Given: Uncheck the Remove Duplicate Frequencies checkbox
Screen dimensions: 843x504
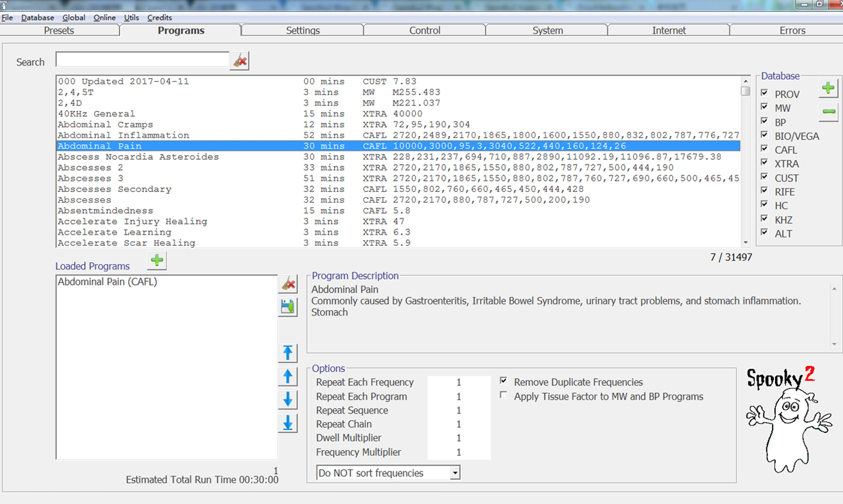Looking at the screenshot, I should pyautogui.click(x=503, y=381).
